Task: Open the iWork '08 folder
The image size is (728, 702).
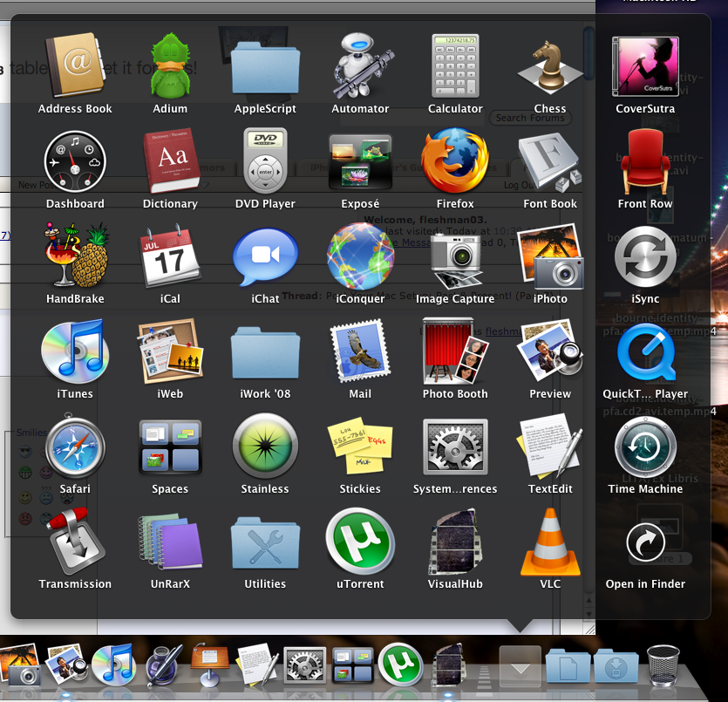Action: tap(265, 352)
